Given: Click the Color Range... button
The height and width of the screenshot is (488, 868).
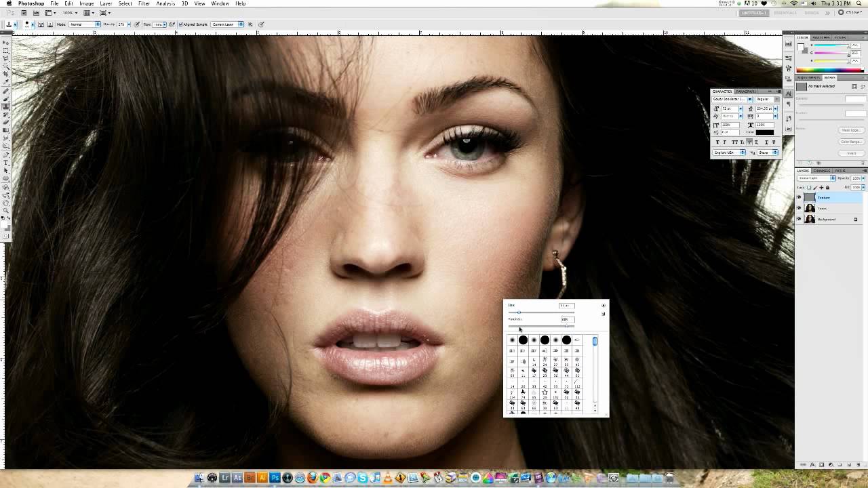Looking at the screenshot, I should 852,142.
